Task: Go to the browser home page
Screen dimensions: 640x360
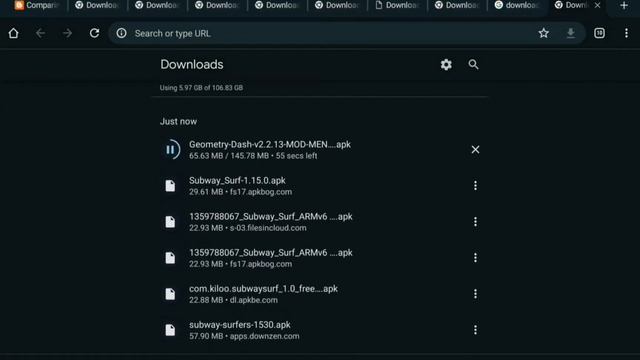Action: coord(13,33)
